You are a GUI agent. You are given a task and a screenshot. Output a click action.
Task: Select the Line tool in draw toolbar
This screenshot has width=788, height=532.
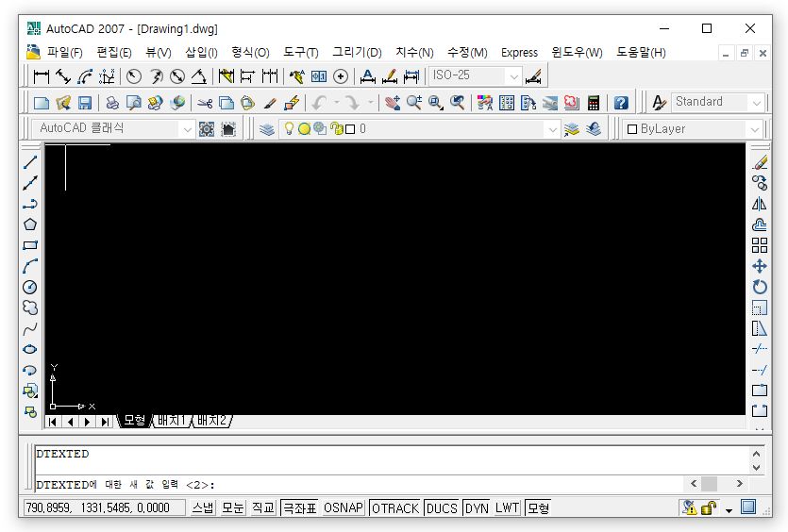(x=30, y=162)
